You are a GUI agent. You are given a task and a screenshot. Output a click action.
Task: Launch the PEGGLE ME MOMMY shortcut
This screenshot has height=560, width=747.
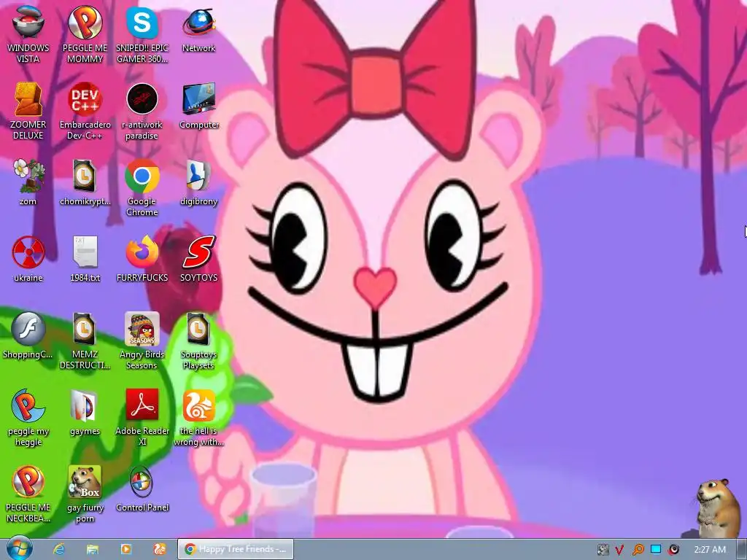tap(85, 34)
